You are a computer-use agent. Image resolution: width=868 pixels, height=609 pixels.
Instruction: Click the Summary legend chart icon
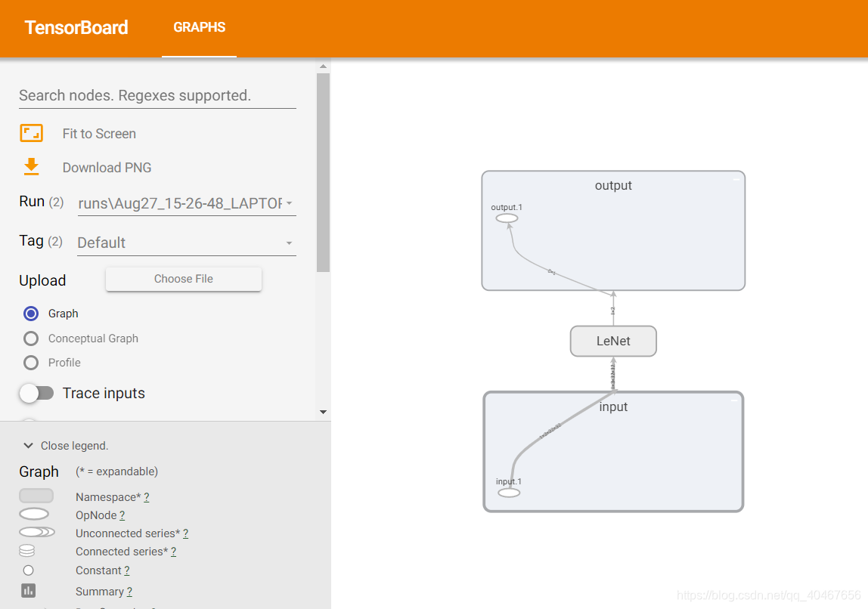click(x=28, y=591)
